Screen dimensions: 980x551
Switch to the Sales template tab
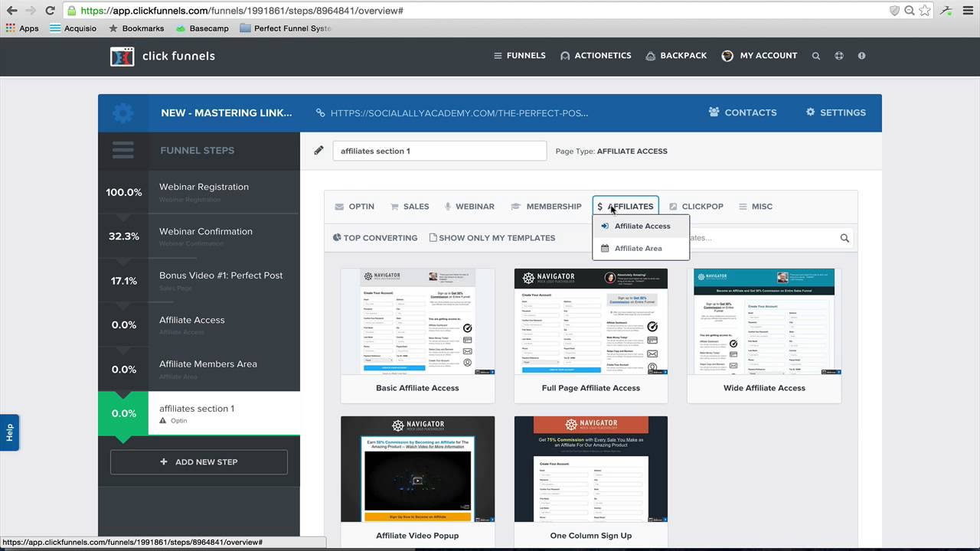(x=410, y=207)
